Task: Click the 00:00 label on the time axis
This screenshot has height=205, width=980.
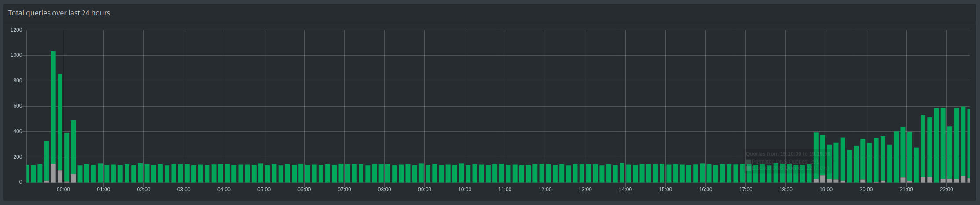Action: 63,190
